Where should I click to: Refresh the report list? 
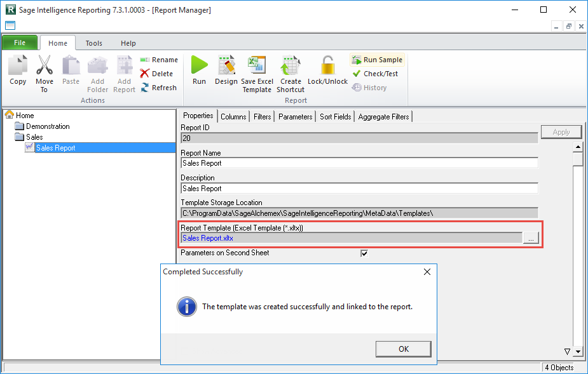(x=158, y=88)
